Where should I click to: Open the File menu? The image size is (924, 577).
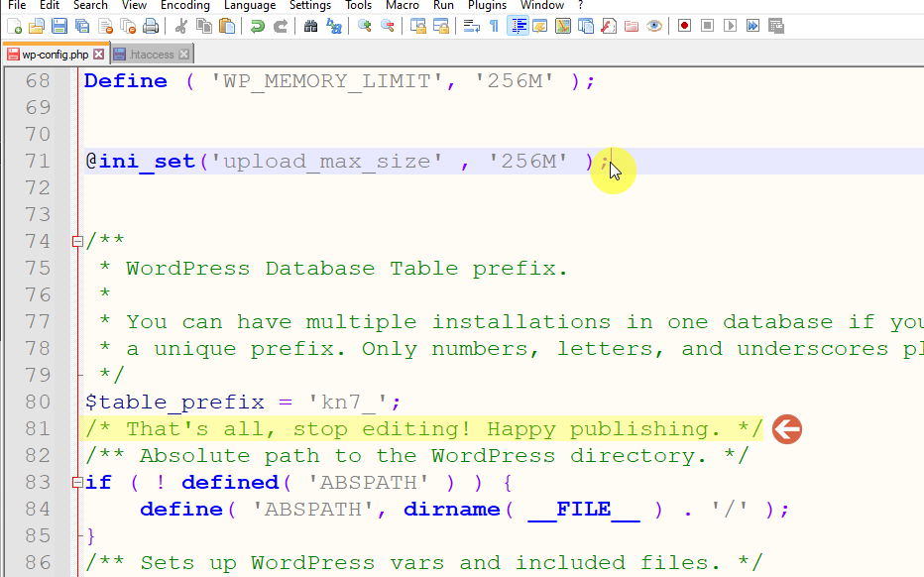pyautogui.click(x=17, y=5)
